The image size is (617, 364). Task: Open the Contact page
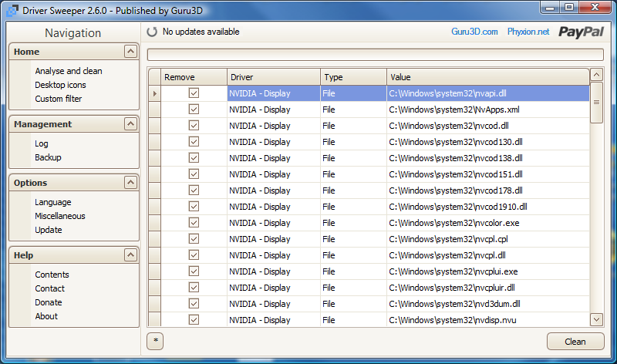point(49,288)
